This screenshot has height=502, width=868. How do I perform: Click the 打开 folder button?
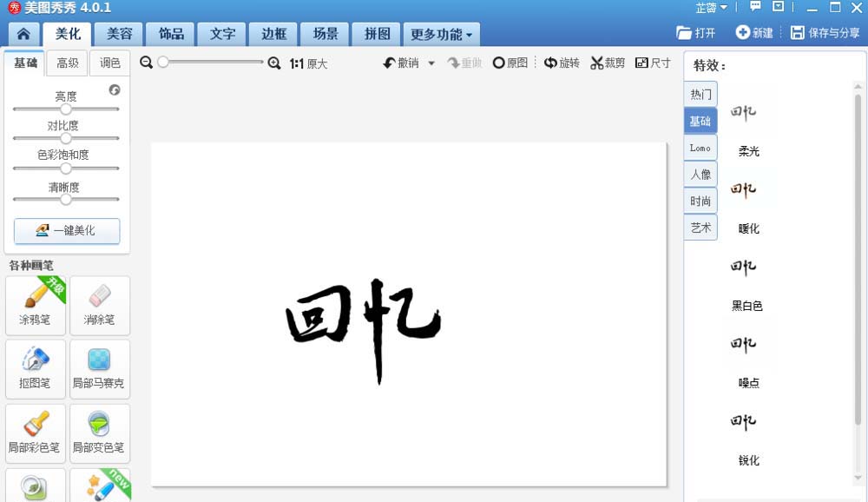(x=696, y=33)
